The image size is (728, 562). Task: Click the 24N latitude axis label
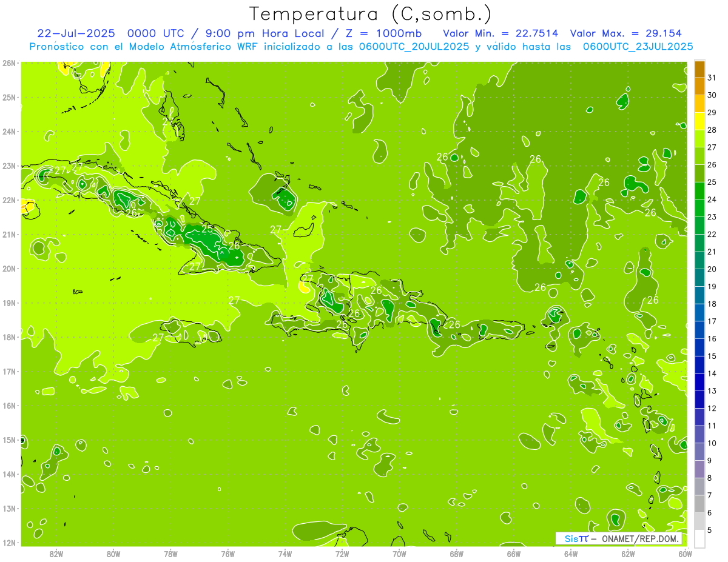[9, 132]
